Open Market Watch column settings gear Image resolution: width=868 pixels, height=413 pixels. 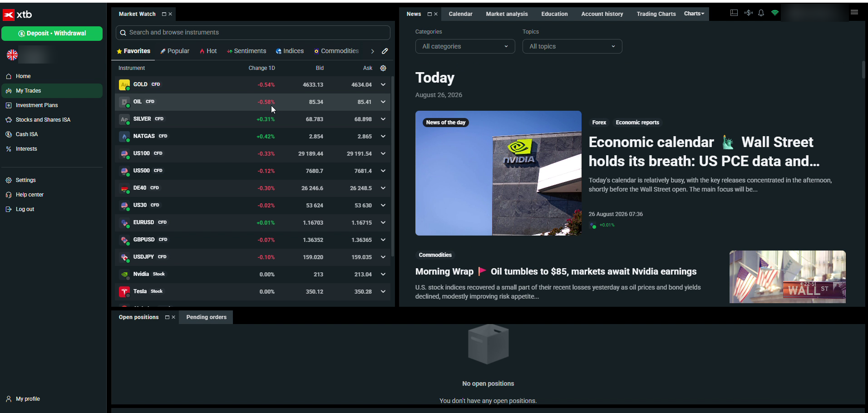383,68
